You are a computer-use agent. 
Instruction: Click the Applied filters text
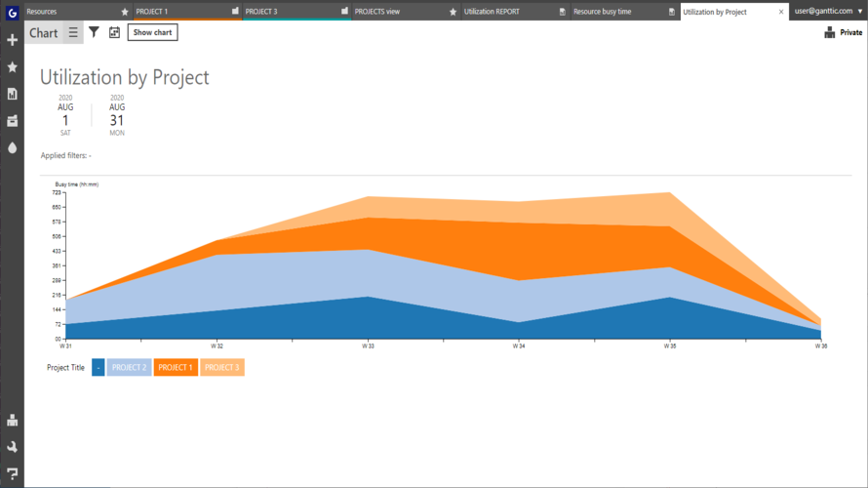(x=66, y=155)
